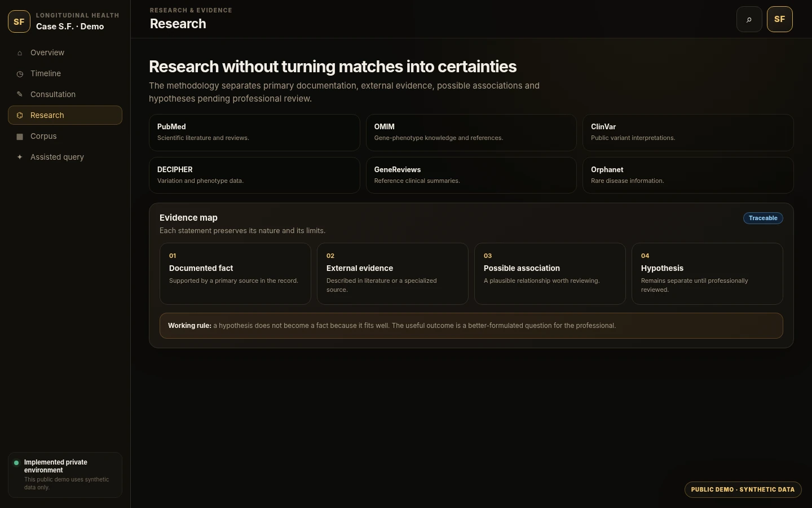
Task: Select the Corpus menu item
Action: pyautogui.click(x=65, y=136)
